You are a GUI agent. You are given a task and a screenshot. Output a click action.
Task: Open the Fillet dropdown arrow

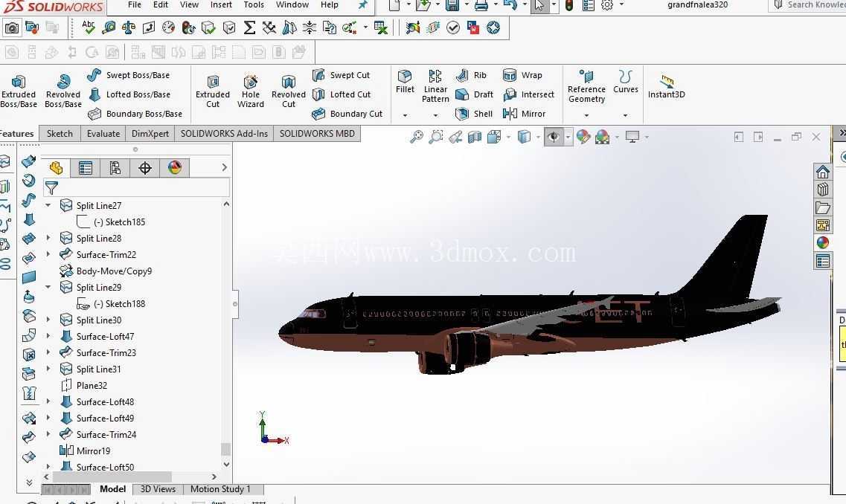[405, 114]
